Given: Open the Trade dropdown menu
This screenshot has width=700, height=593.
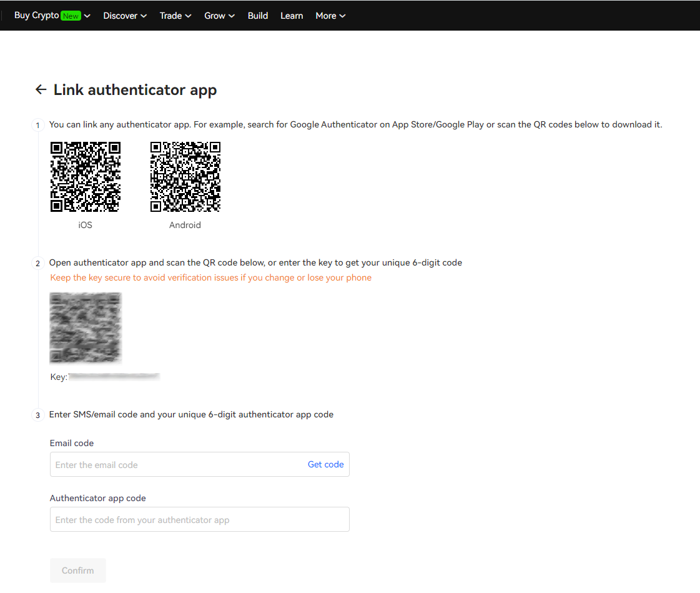Looking at the screenshot, I should click(x=175, y=16).
